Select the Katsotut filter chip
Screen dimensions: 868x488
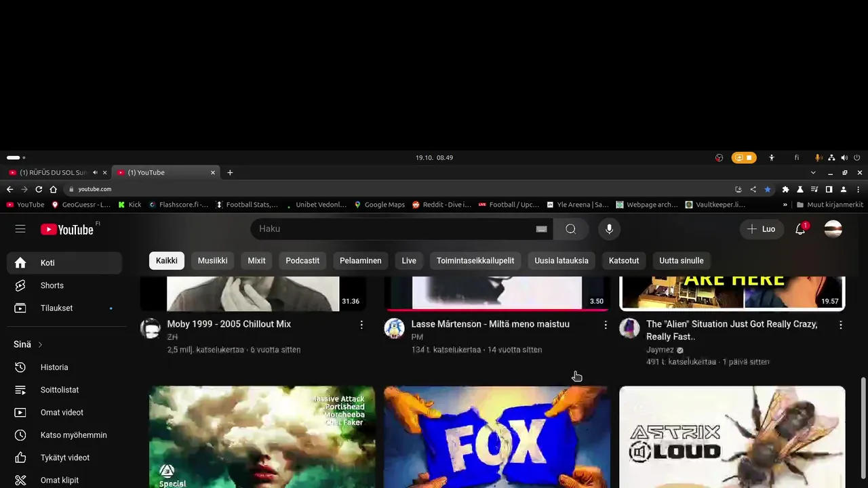click(624, 260)
